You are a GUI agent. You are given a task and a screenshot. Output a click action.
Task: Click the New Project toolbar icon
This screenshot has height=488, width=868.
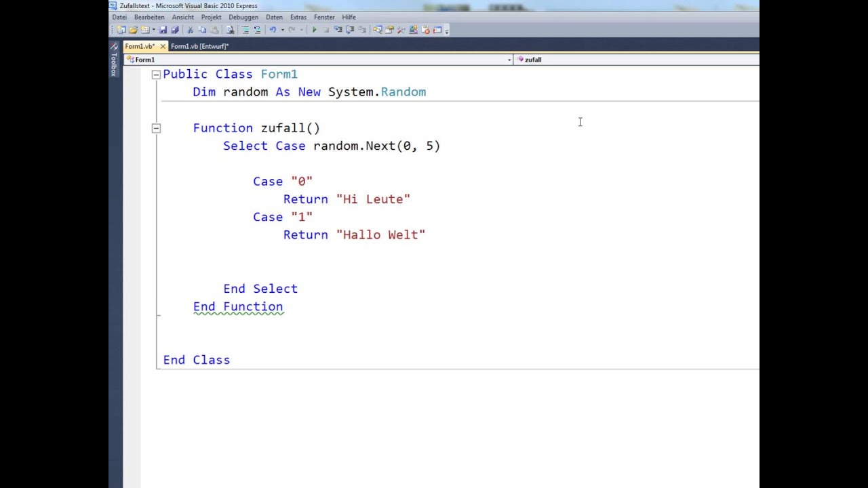(x=121, y=30)
